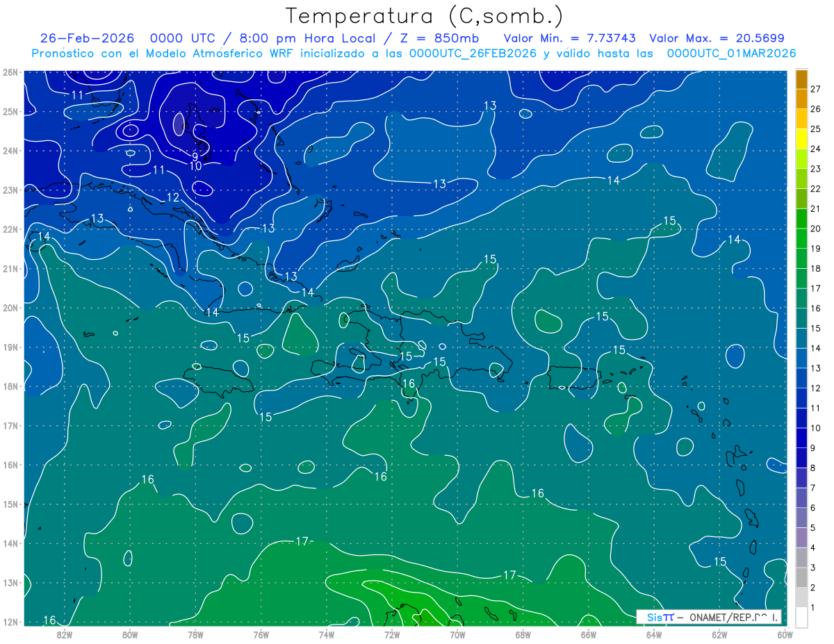Click the latitude axis label "19N"
The height and width of the screenshot is (644, 834).
click(x=10, y=347)
